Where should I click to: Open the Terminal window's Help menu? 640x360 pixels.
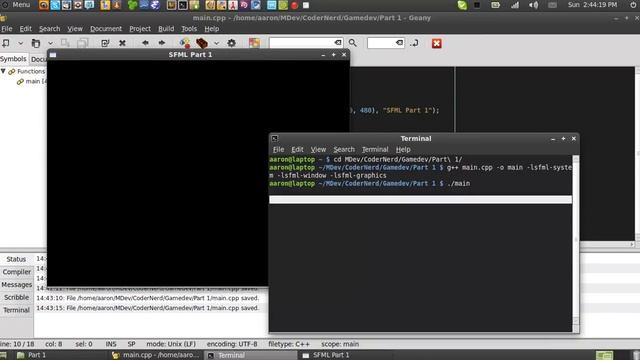(403, 149)
